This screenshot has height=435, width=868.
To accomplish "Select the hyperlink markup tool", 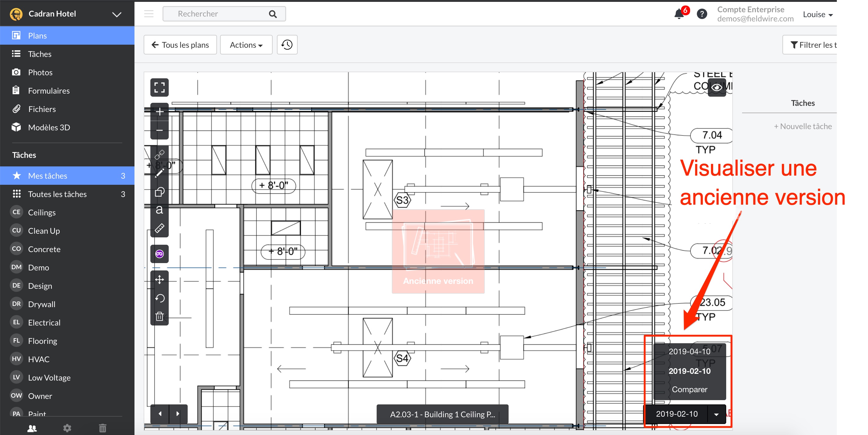I will click(x=159, y=154).
